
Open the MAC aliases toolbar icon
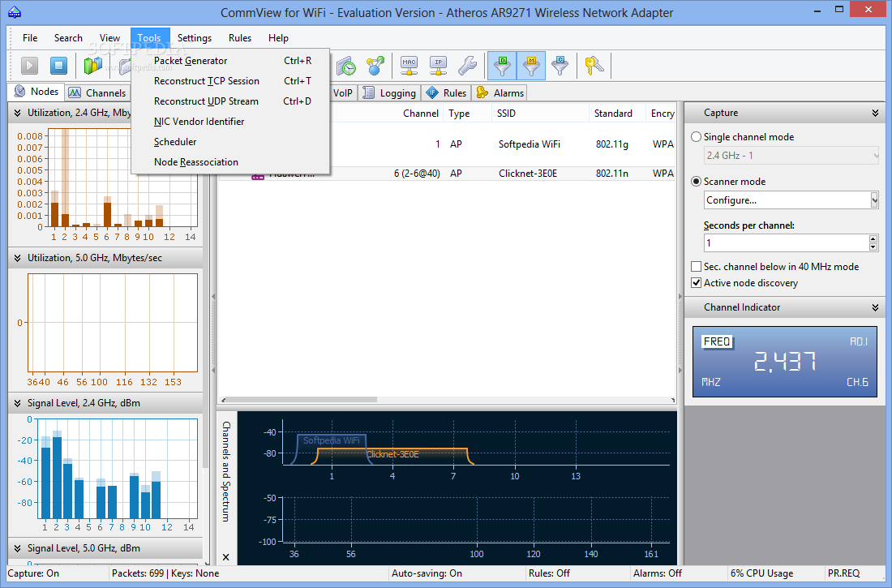[x=410, y=66]
